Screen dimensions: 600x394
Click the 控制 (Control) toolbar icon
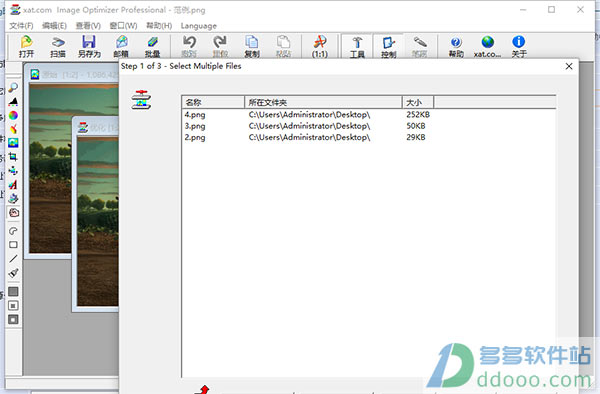tap(388, 46)
